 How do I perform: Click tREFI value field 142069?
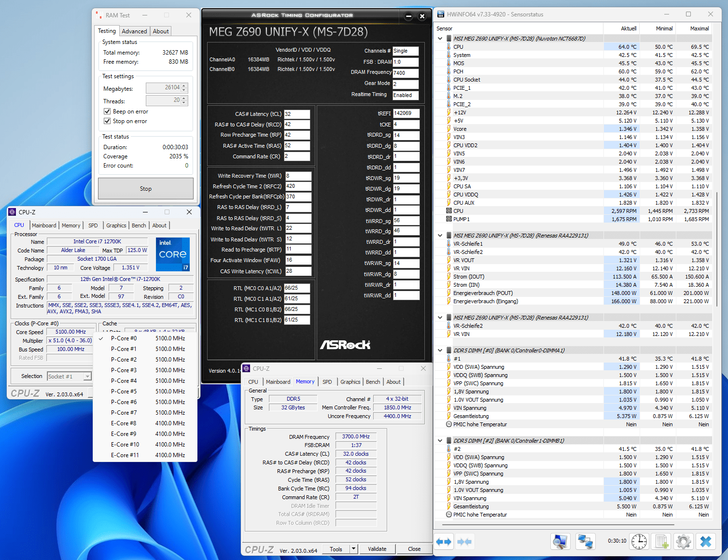coord(406,113)
